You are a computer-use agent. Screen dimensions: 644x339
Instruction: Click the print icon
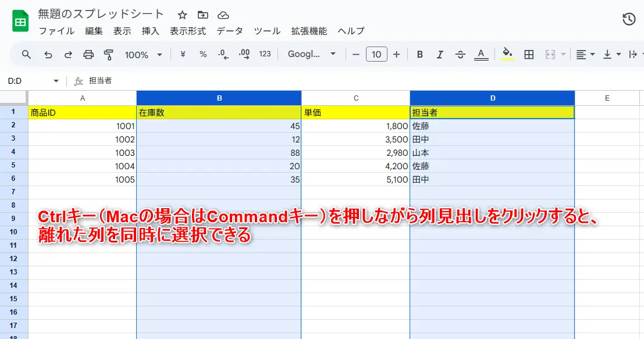88,55
